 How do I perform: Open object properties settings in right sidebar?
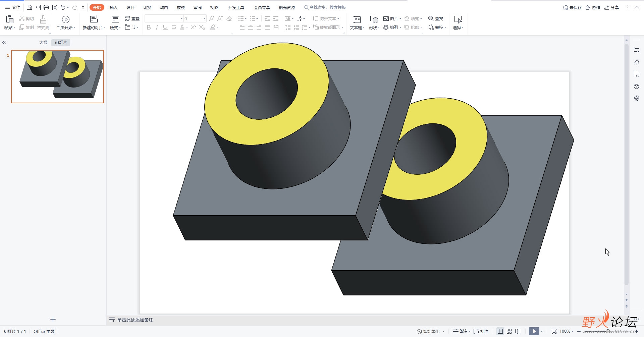[x=636, y=50]
